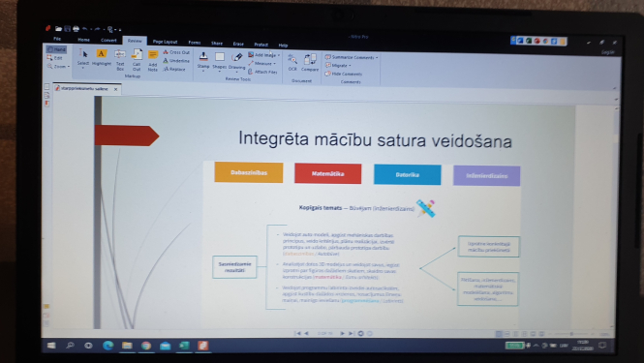Click the Add Note tool
This screenshot has height=363, width=644.
153,61
